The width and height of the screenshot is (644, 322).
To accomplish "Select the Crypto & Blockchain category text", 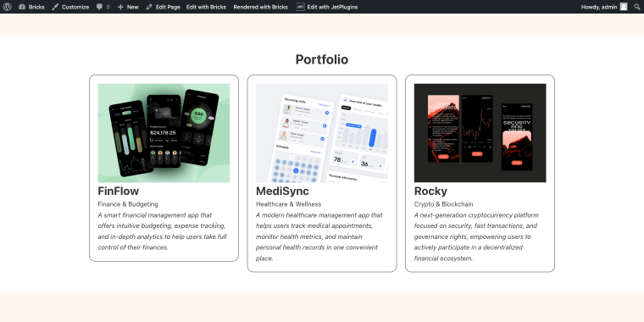I will coord(443,204).
